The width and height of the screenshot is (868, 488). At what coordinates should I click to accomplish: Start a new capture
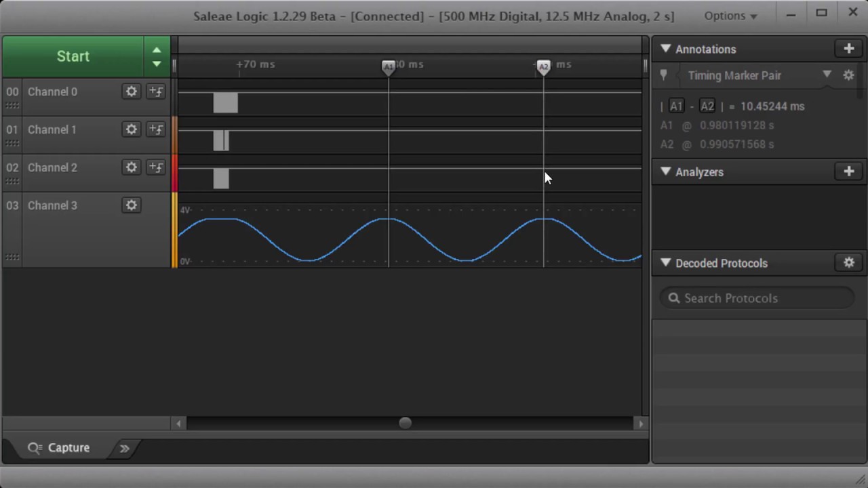tap(73, 56)
